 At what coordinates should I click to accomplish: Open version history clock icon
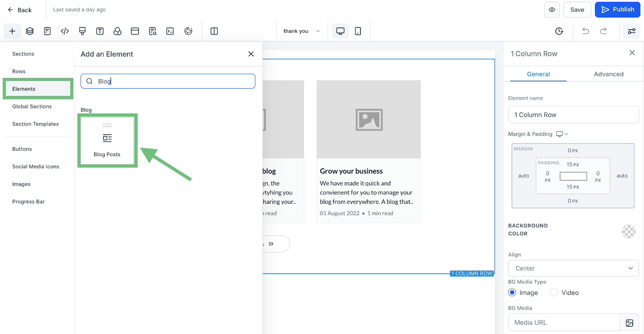tap(559, 31)
